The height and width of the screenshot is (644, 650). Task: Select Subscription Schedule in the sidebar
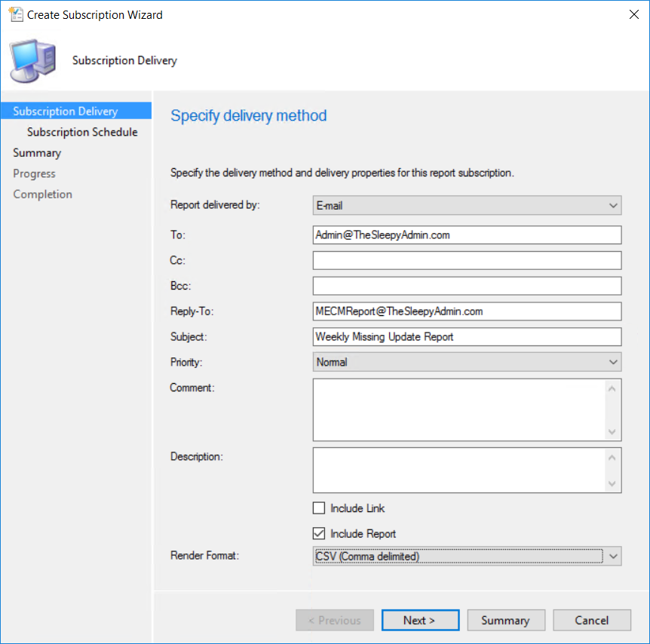(x=82, y=132)
